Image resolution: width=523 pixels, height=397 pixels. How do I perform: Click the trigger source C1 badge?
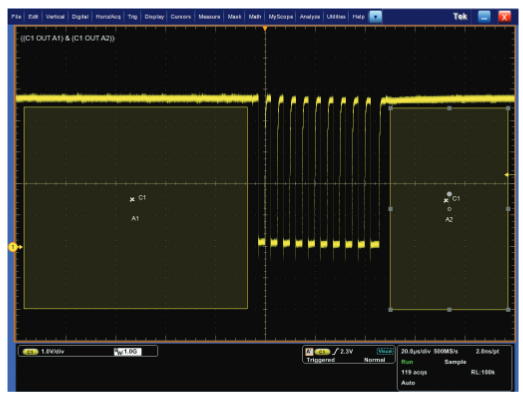(322, 352)
